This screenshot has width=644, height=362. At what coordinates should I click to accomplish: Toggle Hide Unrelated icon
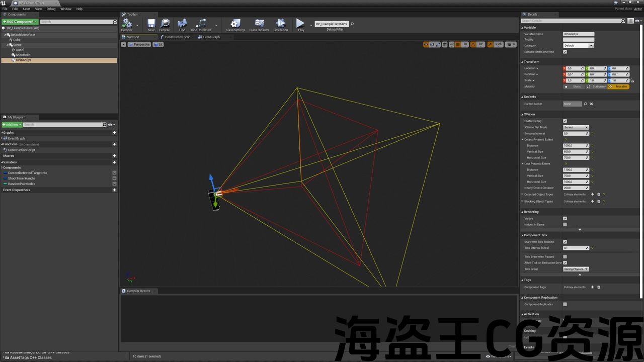(x=201, y=24)
